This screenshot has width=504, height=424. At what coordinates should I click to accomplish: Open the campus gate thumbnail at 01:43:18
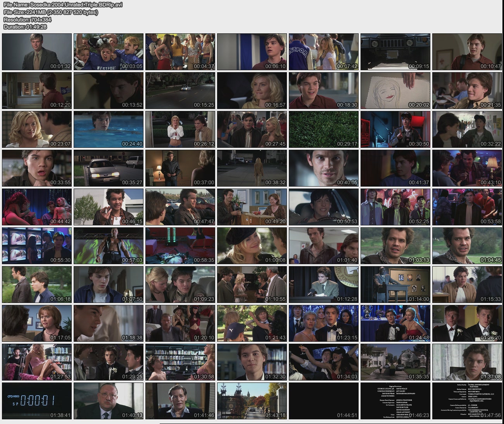click(252, 401)
